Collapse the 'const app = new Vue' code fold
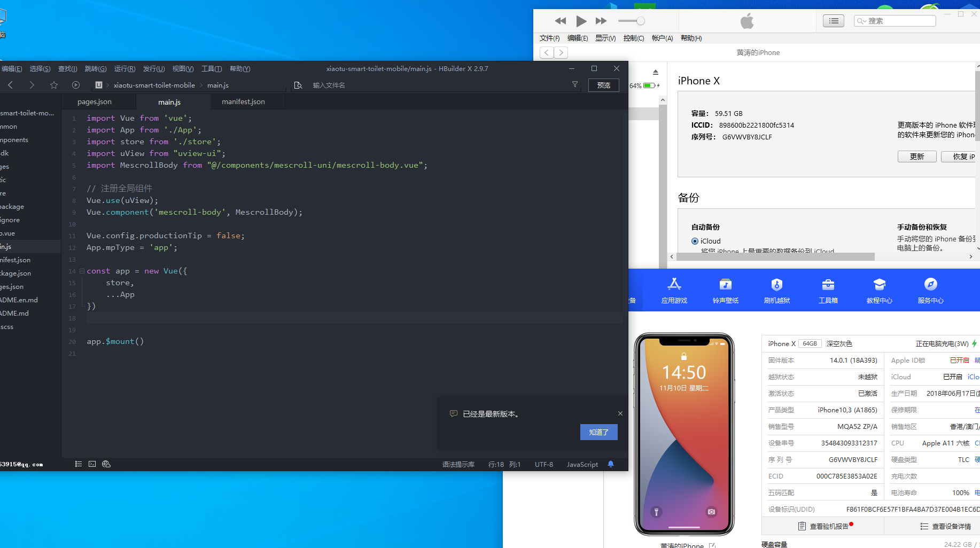Image resolution: width=980 pixels, height=548 pixels. coord(82,271)
